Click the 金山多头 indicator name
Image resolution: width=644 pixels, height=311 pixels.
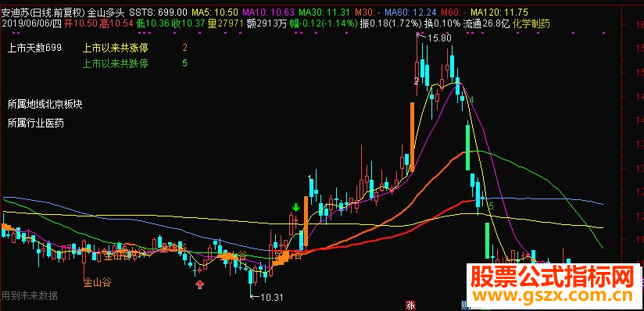[106, 13]
